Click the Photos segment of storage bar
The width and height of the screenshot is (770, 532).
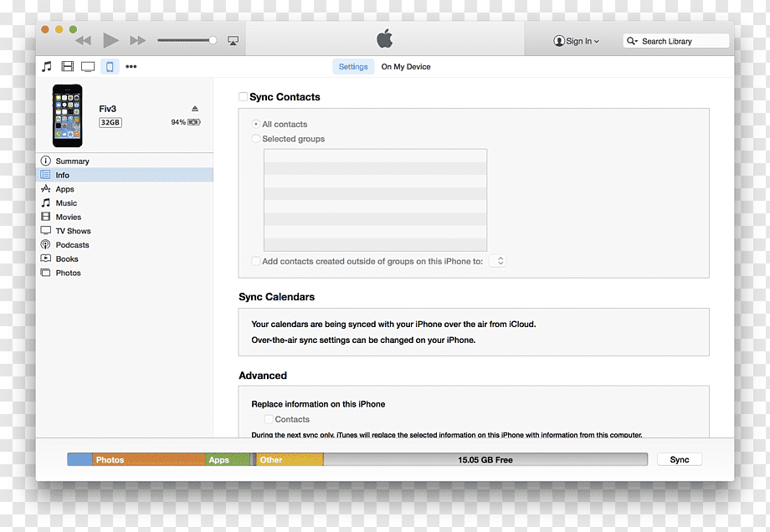point(149,459)
